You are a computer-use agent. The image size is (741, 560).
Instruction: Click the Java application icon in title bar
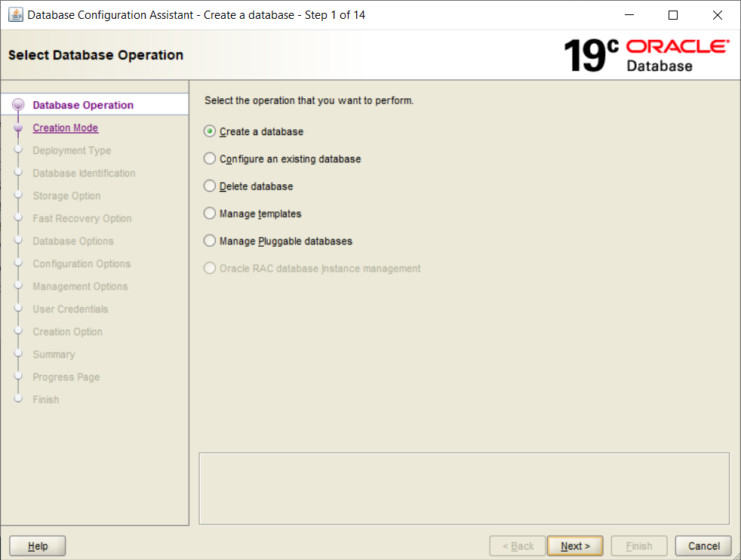point(16,14)
